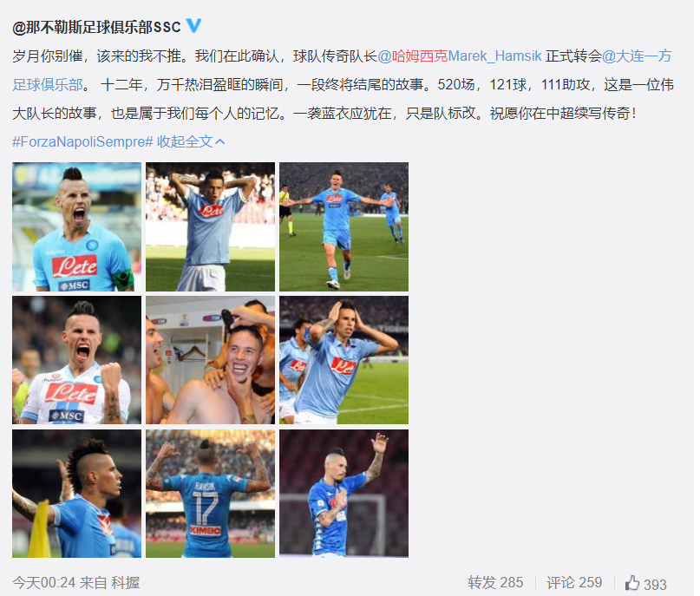Click the thumbs-up like icon
The height and width of the screenshot is (596, 700).
tap(632, 583)
